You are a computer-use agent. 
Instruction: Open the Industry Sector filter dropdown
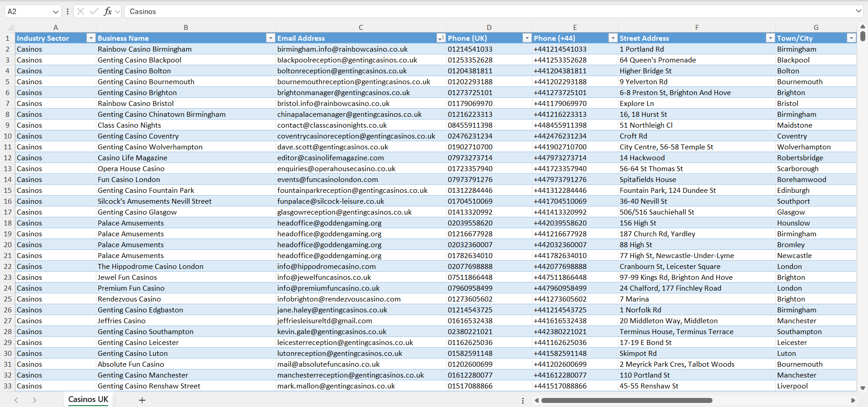pyautogui.click(x=91, y=38)
